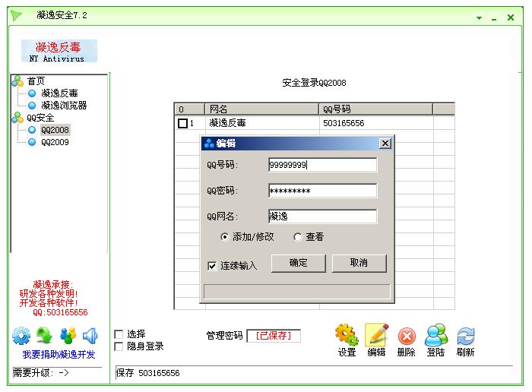Click the red QQ:503165656 text in sidebar
This screenshot has width=532, height=392.
[60, 312]
